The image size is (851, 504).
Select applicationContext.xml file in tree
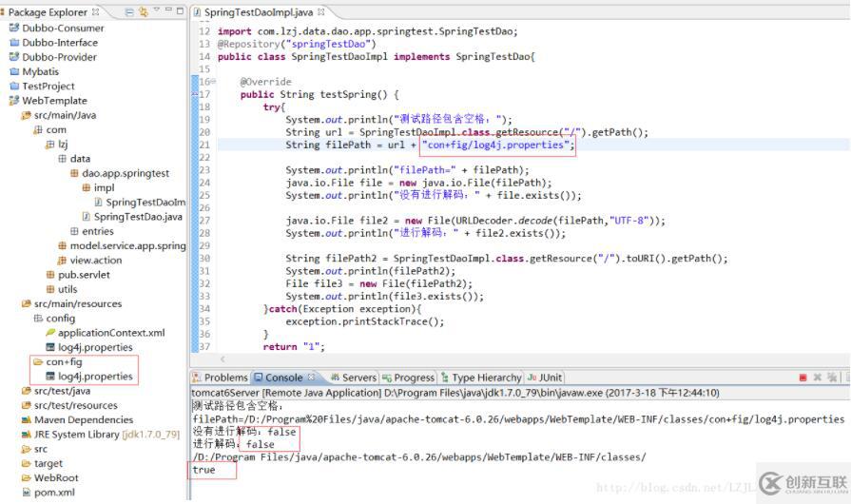click(110, 333)
